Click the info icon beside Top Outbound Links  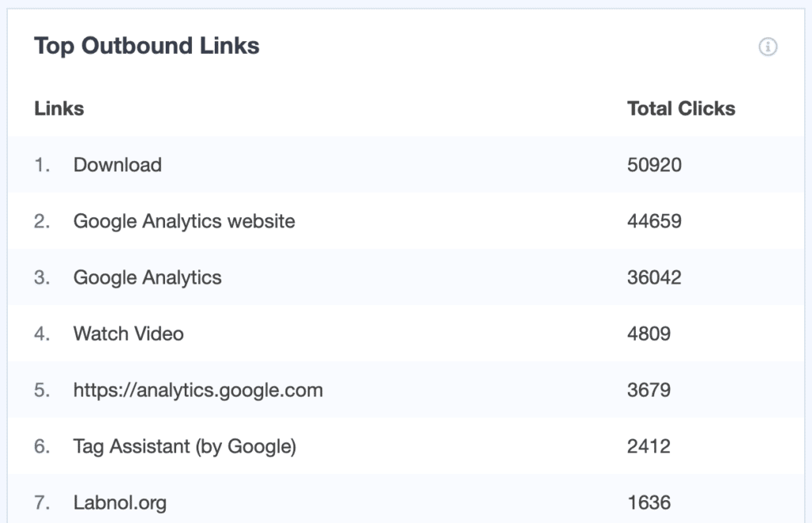(768, 47)
